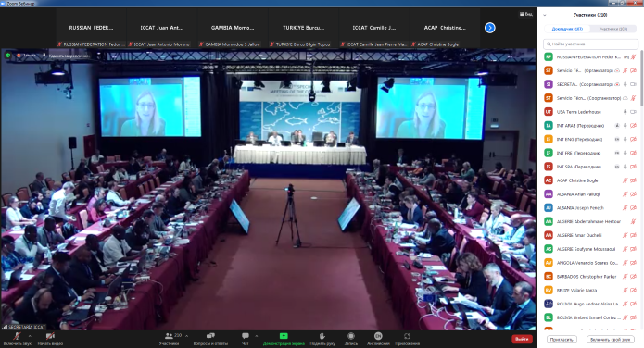
Task: Select BELIZE Valarie Lanza participant row
Action: click(590, 290)
